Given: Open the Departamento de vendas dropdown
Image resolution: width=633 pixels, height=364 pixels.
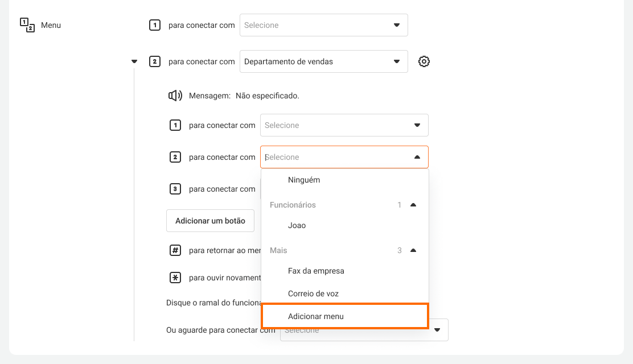Looking at the screenshot, I should pos(323,61).
